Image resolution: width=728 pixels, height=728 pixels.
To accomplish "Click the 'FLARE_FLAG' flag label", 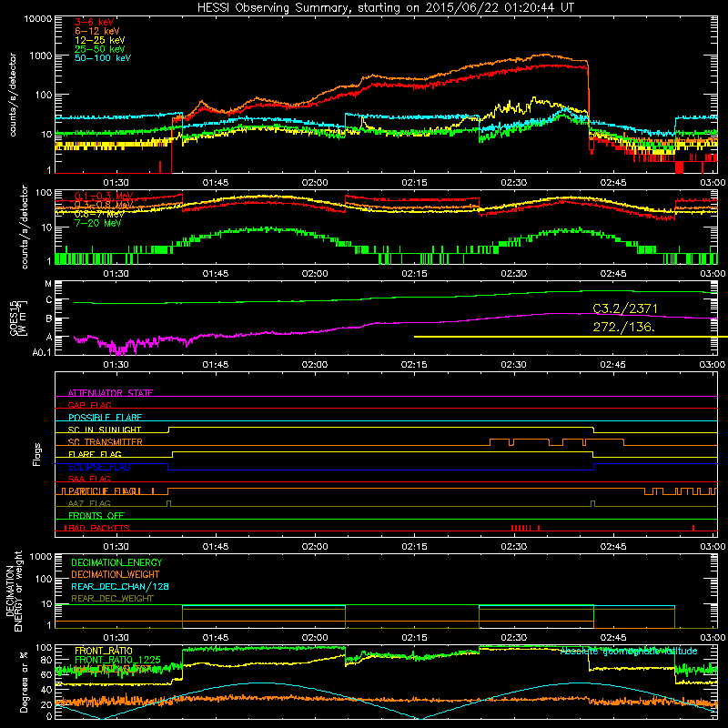I will click(x=95, y=454).
